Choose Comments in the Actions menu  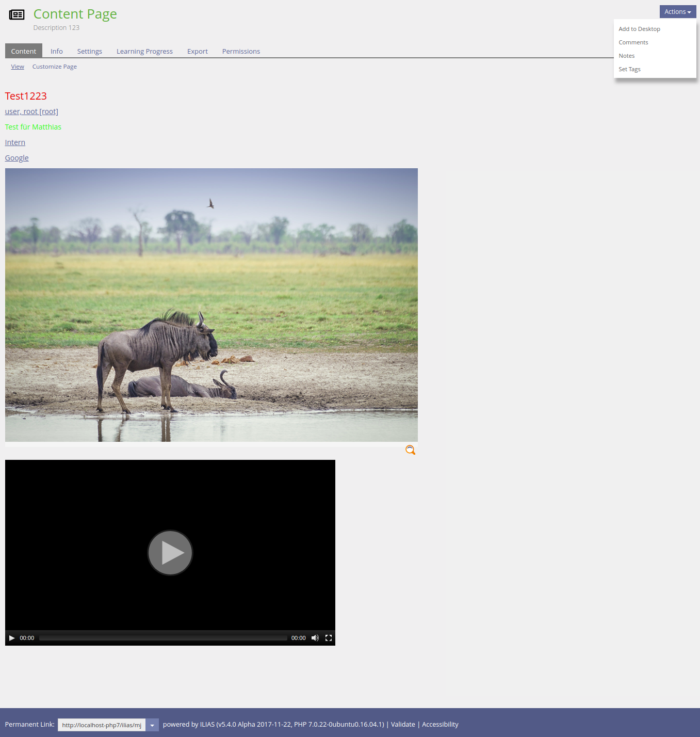pyautogui.click(x=633, y=42)
